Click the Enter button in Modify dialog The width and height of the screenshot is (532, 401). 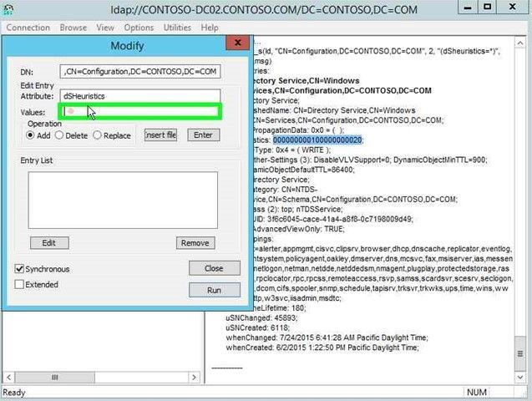coord(204,135)
